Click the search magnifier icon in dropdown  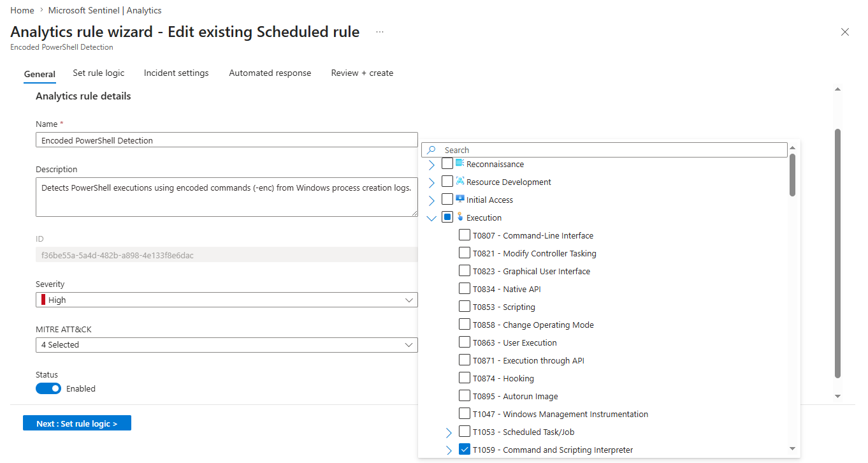pyautogui.click(x=431, y=150)
